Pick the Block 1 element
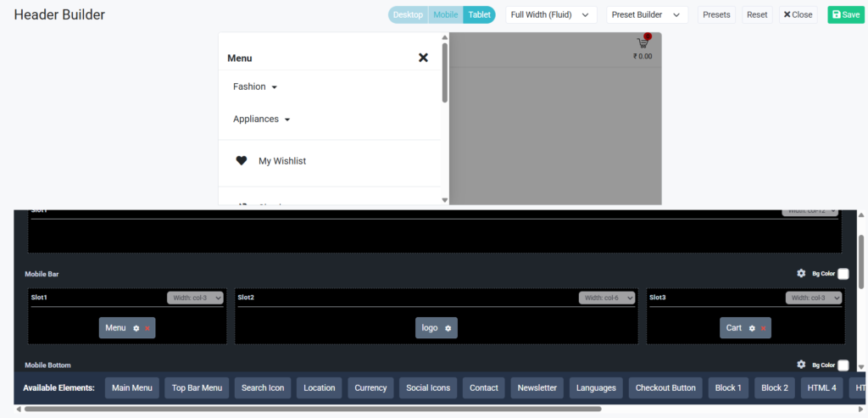Screen dimensions: 868x418 (x=728, y=387)
